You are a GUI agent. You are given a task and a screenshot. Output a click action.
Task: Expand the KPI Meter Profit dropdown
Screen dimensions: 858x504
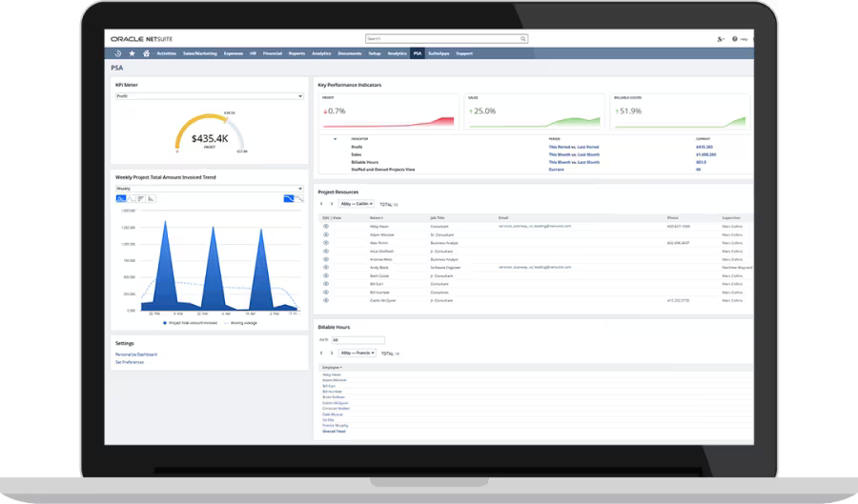(209, 96)
